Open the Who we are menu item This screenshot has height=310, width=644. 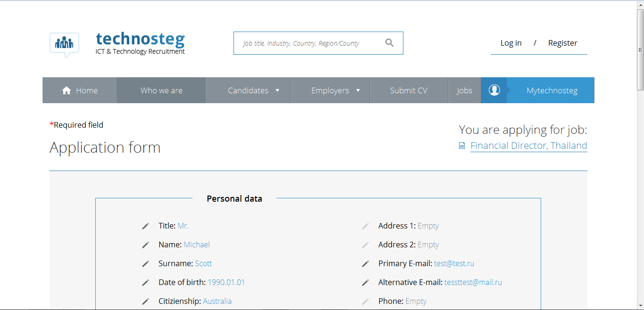161,90
